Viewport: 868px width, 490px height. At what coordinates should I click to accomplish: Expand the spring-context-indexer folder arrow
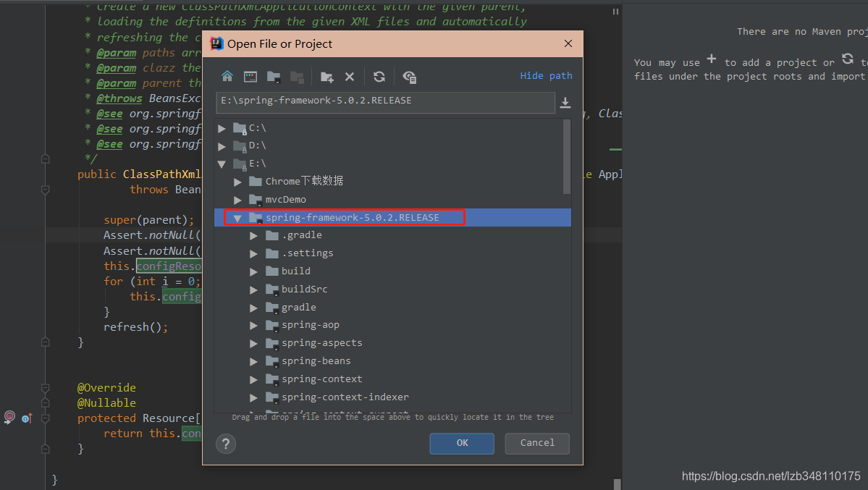click(x=253, y=397)
